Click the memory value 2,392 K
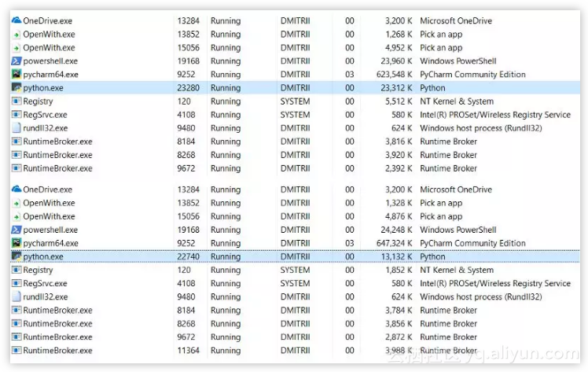588x372 pixels. [x=399, y=168]
